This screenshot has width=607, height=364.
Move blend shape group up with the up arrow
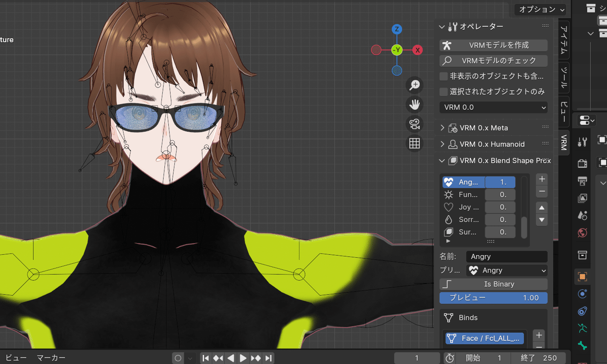click(x=542, y=208)
